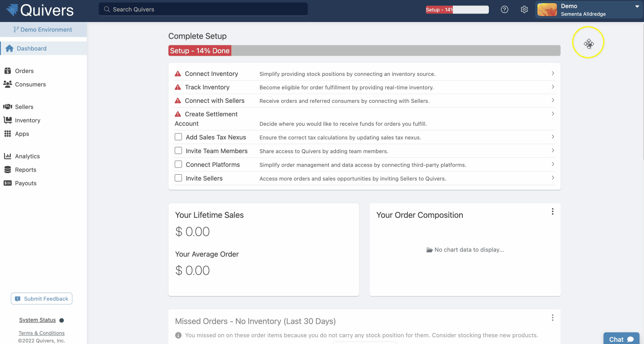Click the Orders icon in sidebar
The height and width of the screenshot is (344, 644).
point(7,71)
